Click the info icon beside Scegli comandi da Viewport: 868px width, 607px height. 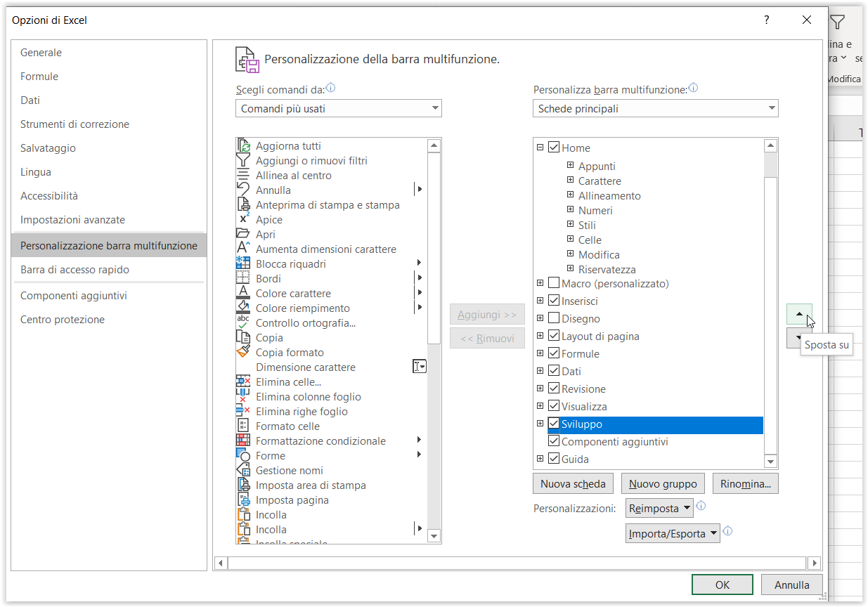[x=331, y=89]
